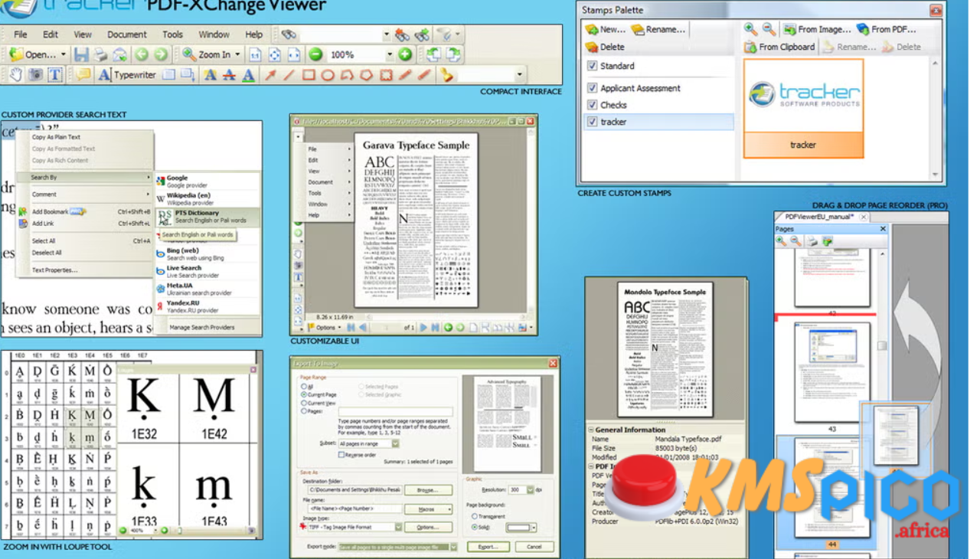Click the Pages range input field
The image size is (980, 559).
coord(395,411)
